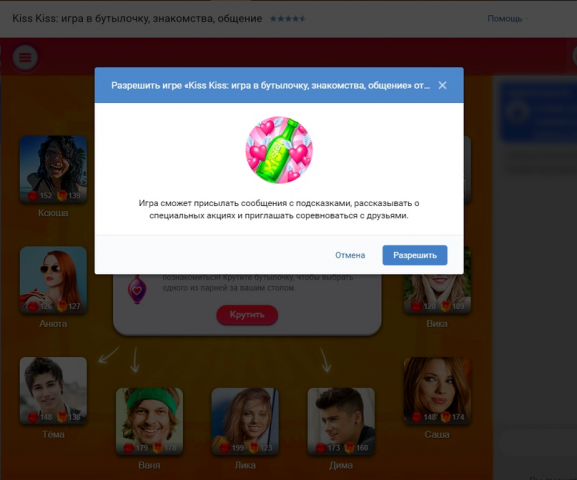Open the hamburger menu in the game
The image size is (577, 480).
coord(25,57)
